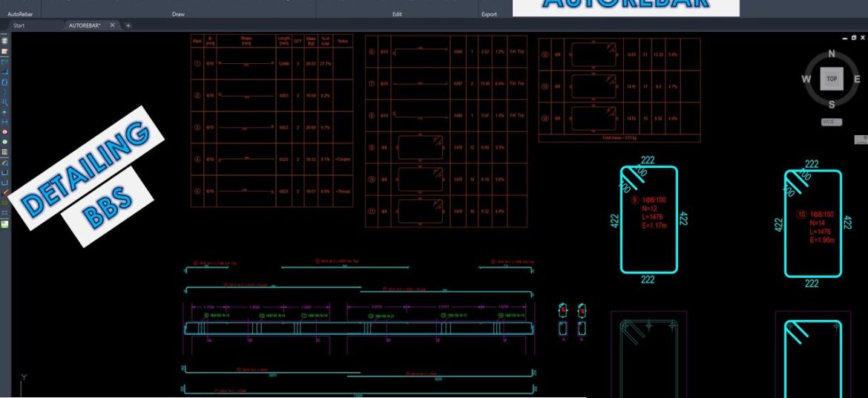The height and width of the screenshot is (398, 868).
Task: Select the 'E=1.17m' text
Action: [x=654, y=226]
